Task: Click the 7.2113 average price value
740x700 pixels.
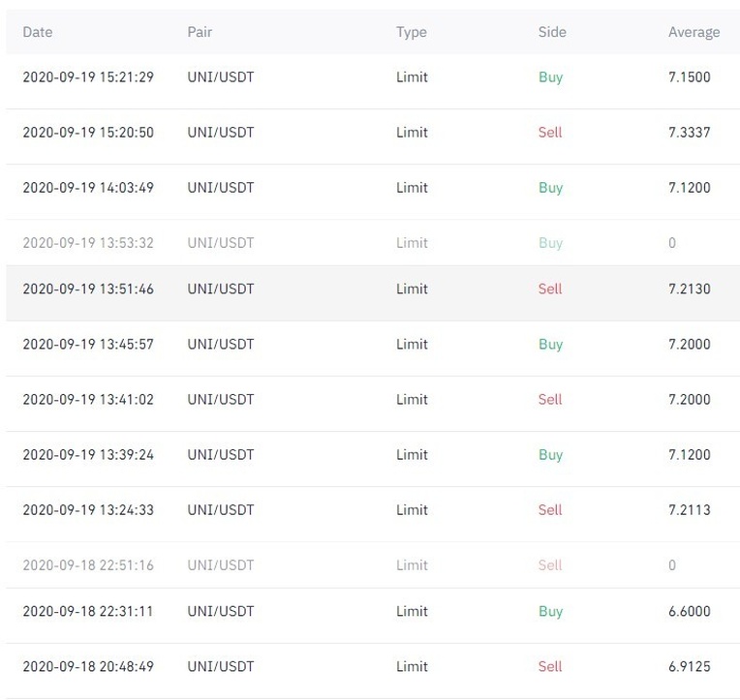Action: pyautogui.click(x=689, y=509)
